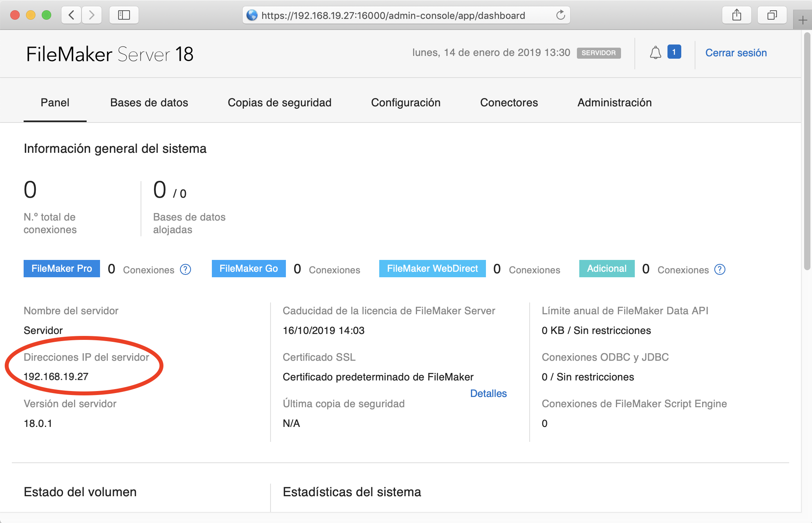The height and width of the screenshot is (523, 812).
Task: Click the page vertical scrollbar
Action: pyautogui.click(x=807, y=152)
